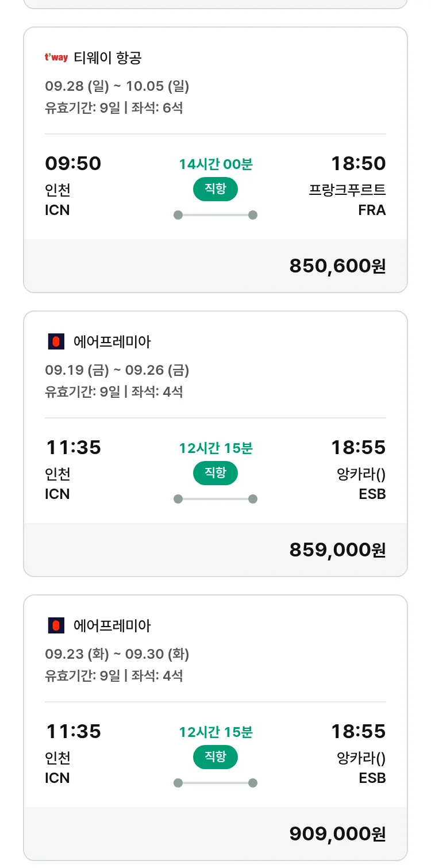431x868 pixels.
Task: Tap the 직항 badge on 09.23 Ankara flight
Action: click(215, 757)
